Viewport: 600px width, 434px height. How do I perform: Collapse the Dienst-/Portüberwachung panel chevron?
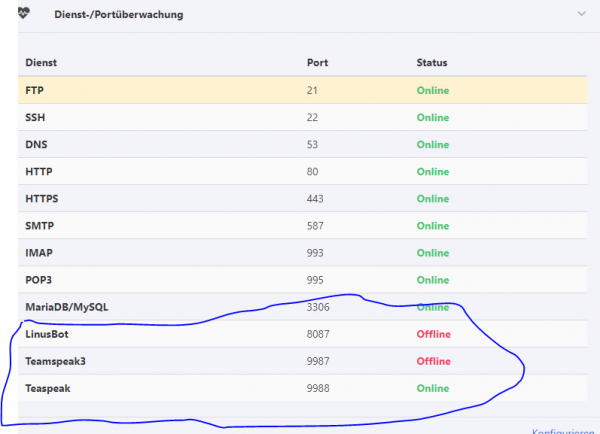[581, 14]
